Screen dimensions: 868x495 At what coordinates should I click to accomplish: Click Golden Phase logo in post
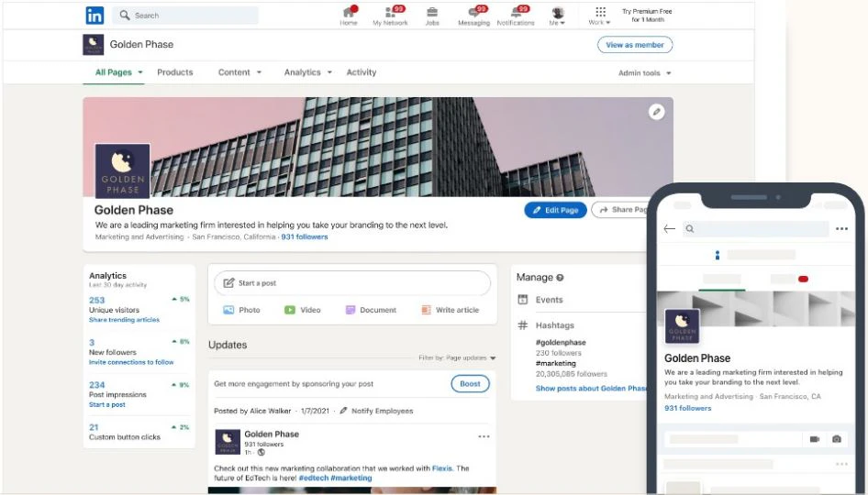pos(228,442)
